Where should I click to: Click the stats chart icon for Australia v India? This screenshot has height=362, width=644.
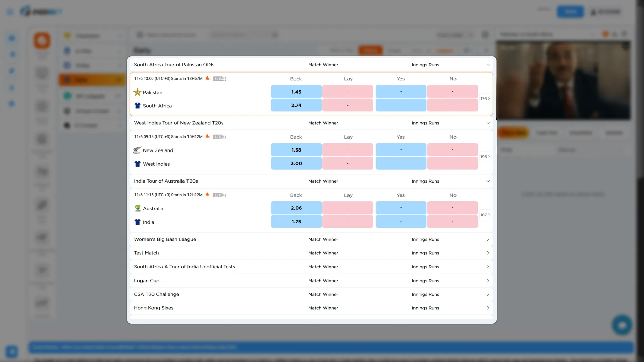click(x=207, y=195)
